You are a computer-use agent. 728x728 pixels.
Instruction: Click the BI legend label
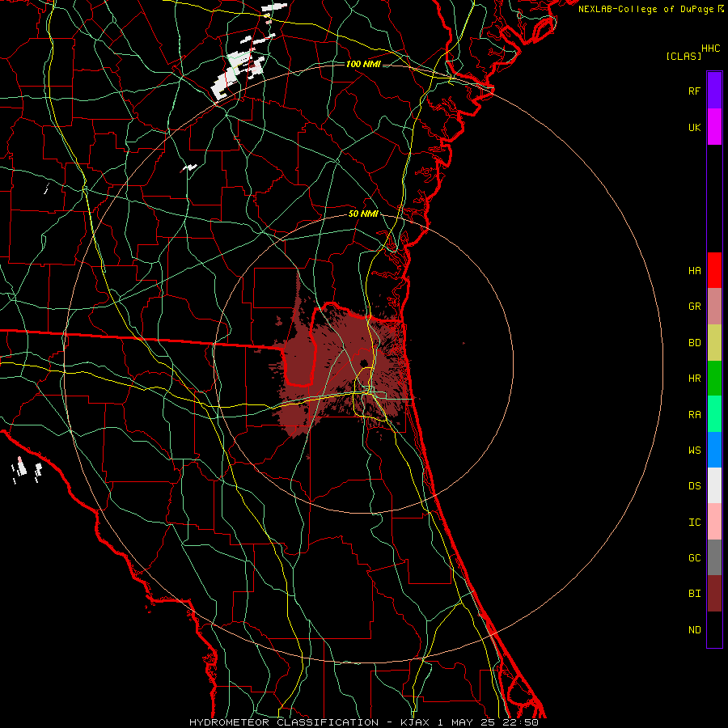[x=695, y=594]
